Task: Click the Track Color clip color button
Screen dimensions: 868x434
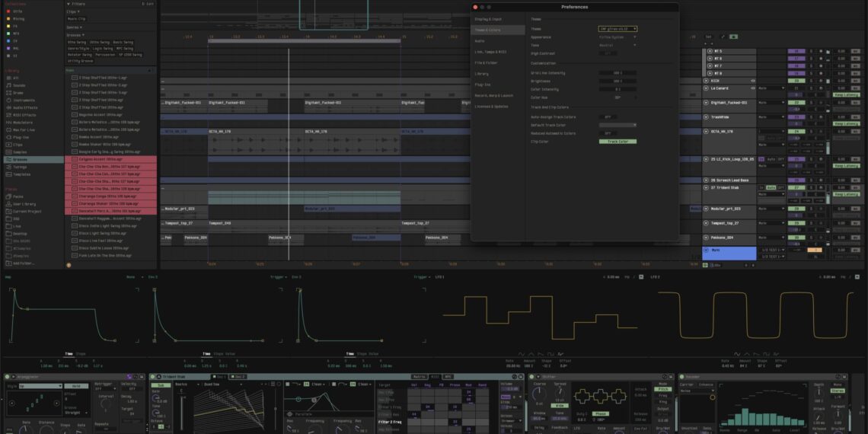Action: pyautogui.click(x=617, y=142)
